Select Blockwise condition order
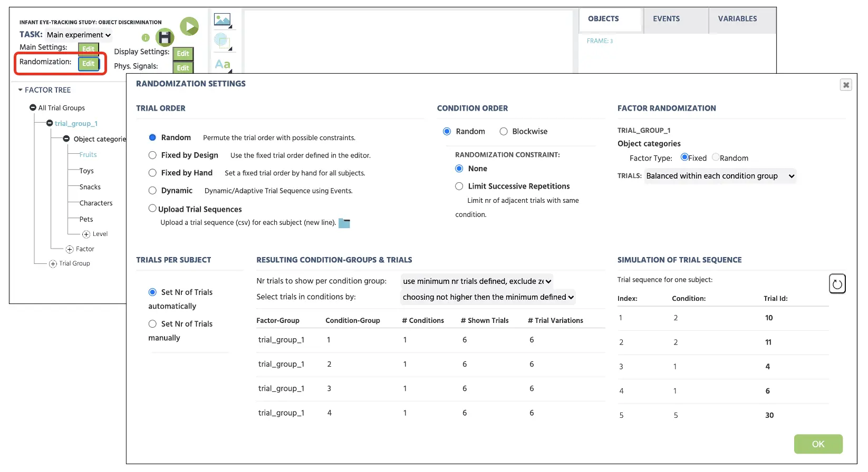Viewport: 868px width, 472px height. (504, 131)
